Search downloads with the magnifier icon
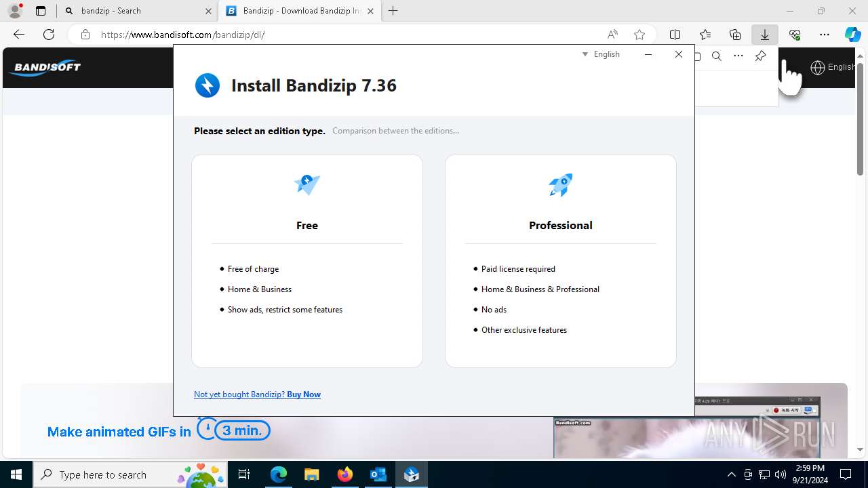This screenshot has width=868, height=488. 717,56
